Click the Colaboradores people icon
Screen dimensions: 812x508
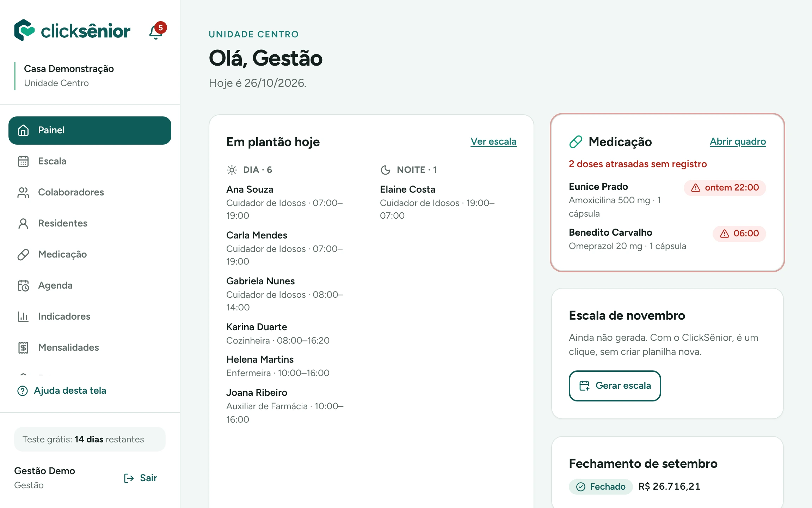23,192
